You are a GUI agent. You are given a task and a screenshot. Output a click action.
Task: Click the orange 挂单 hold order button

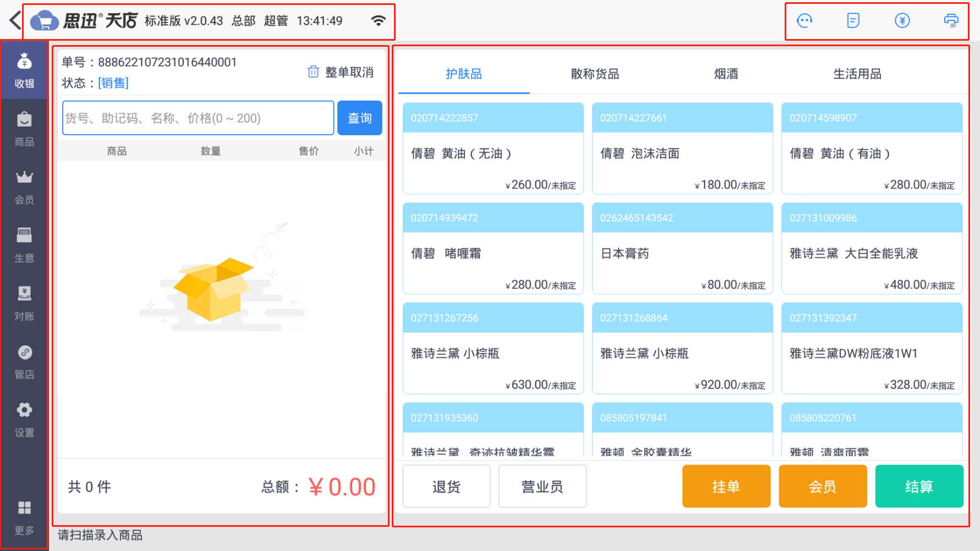click(x=726, y=486)
